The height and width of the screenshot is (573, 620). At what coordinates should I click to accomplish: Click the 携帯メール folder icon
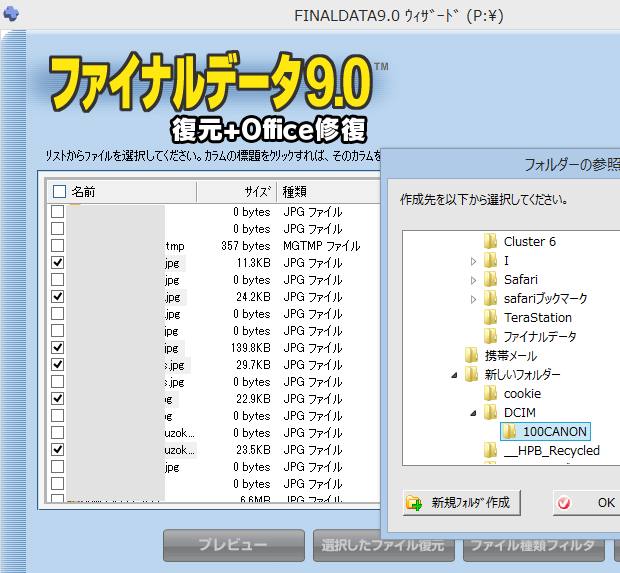click(471, 355)
